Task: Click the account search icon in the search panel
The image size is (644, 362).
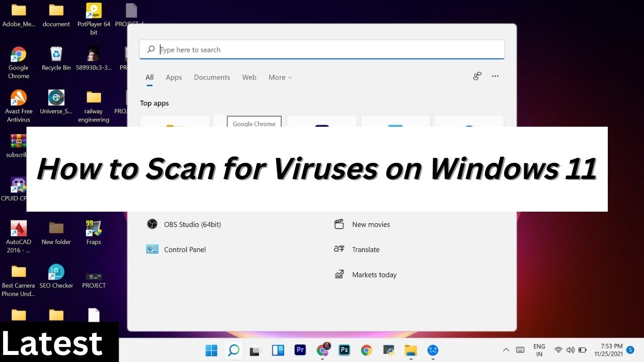Action: (477, 76)
